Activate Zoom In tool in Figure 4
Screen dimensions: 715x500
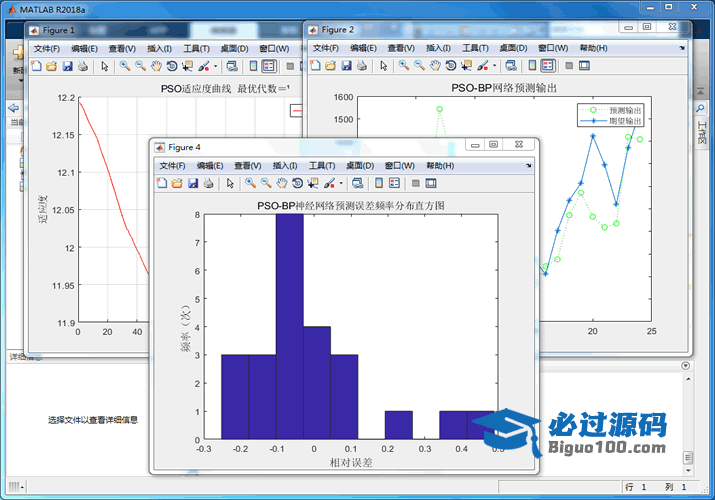[x=250, y=183]
